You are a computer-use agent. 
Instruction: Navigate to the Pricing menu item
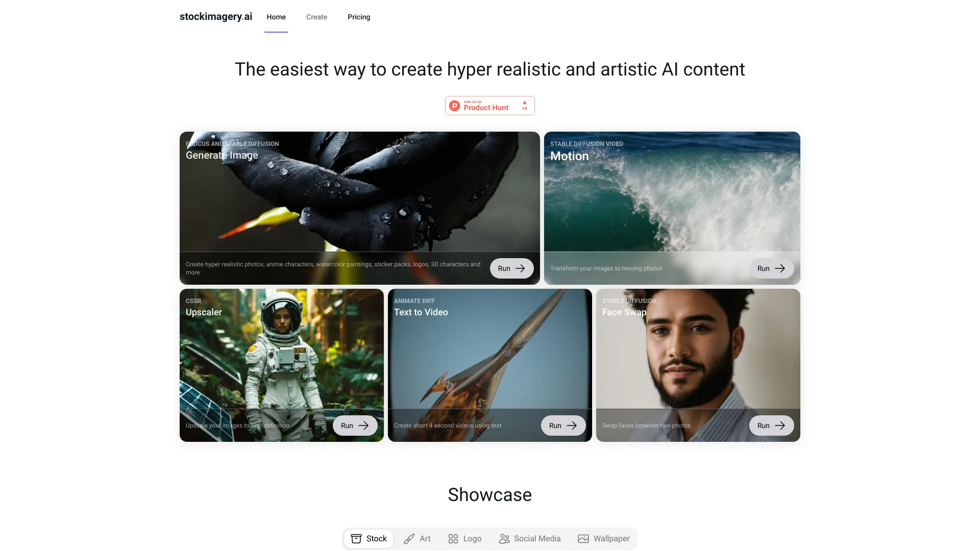tap(359, 17)
